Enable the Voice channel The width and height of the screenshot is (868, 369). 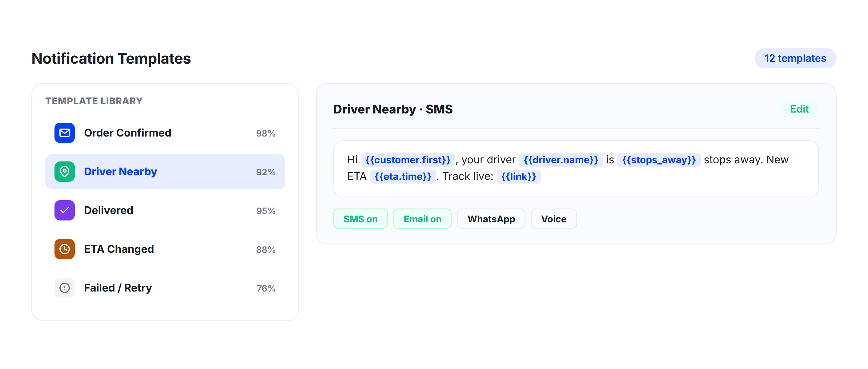coord(554,219)
